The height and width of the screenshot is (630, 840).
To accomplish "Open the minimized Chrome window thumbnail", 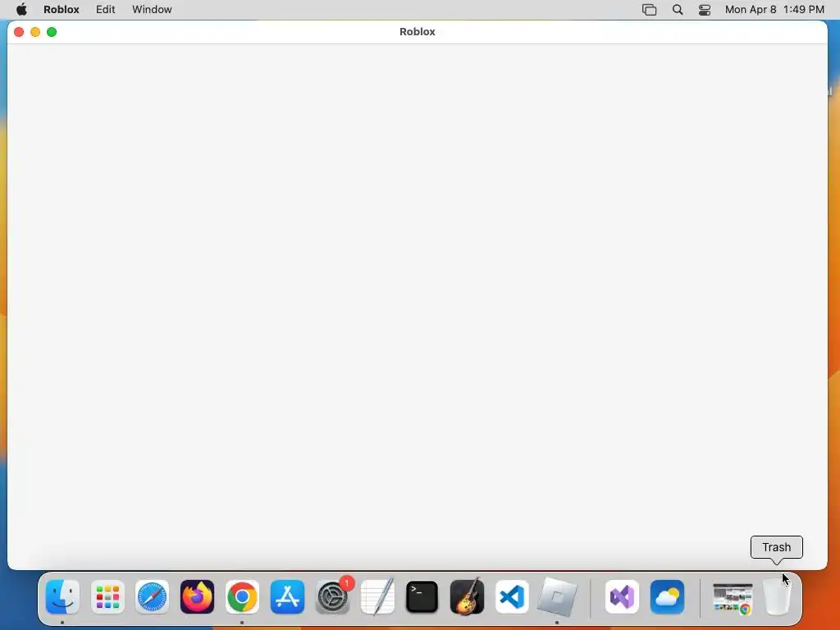I will [x=733, y=598].
